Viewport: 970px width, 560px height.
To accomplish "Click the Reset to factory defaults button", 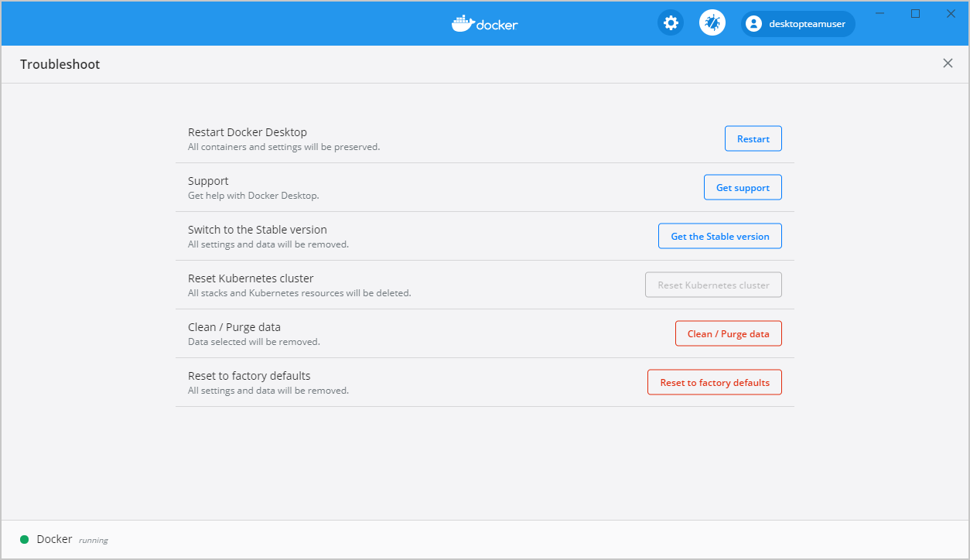I will point(714,382).
